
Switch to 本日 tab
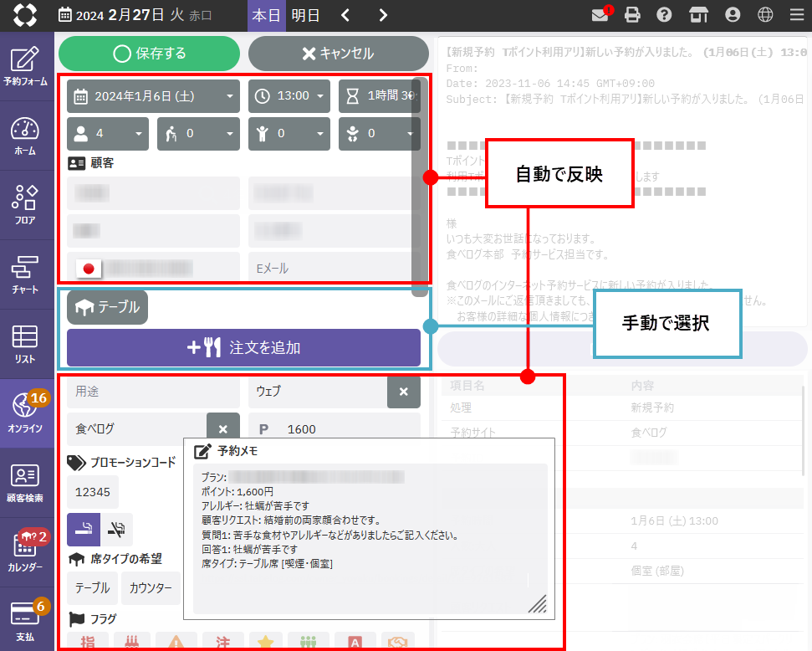(x=267, y=15)
